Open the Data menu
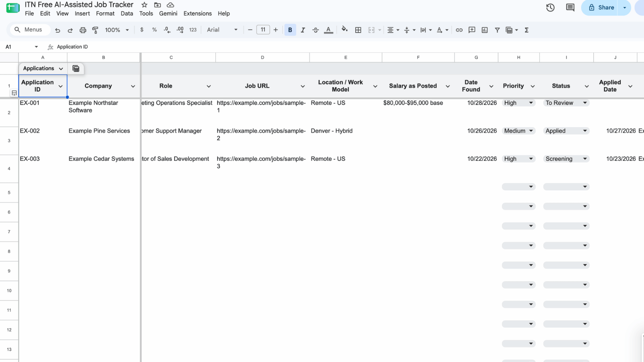Screen dimensions: 644x362 point(127,13)
